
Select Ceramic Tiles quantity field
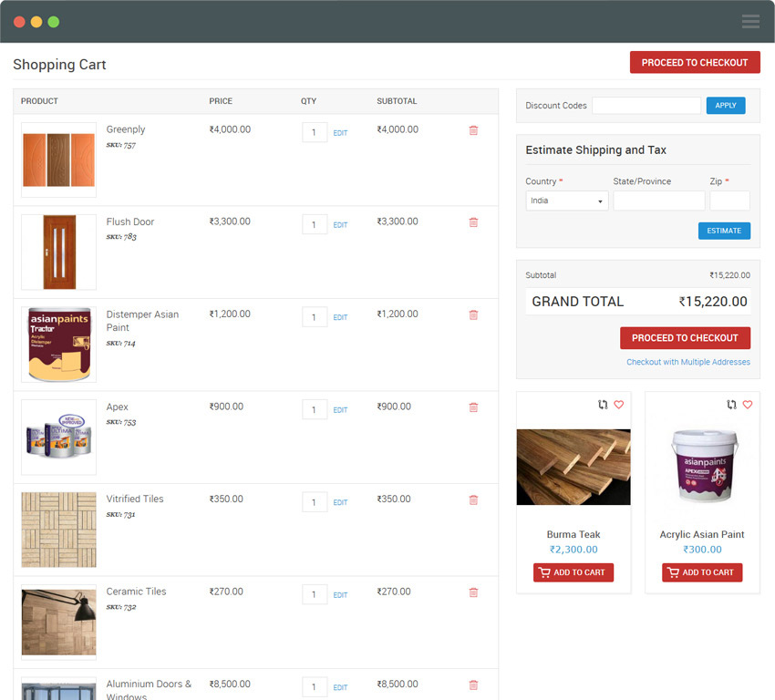click(x=315, y=594)
